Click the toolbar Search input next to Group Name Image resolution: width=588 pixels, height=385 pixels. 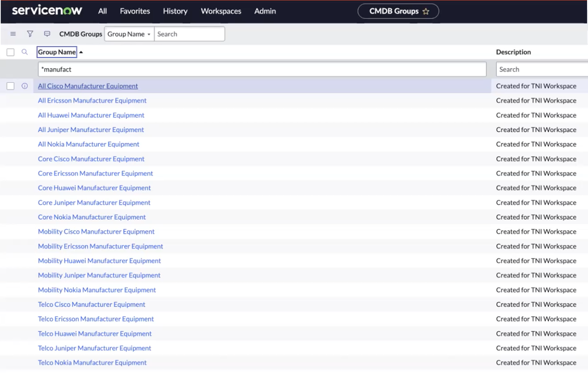[x=189, y=34]
